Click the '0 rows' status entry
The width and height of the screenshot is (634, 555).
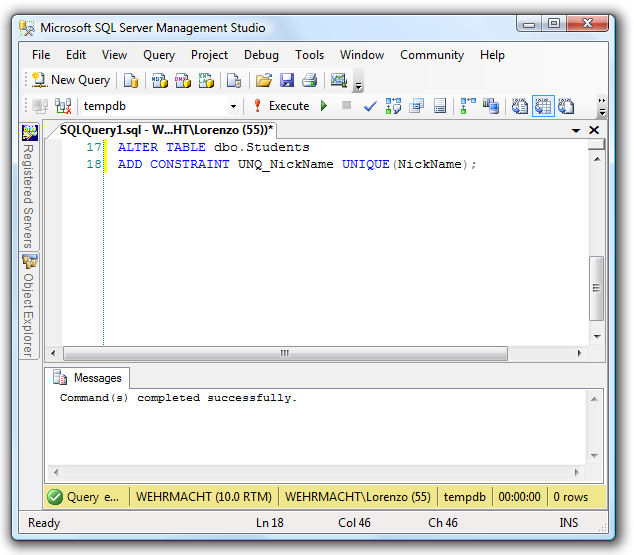click(x=571, y=497)
